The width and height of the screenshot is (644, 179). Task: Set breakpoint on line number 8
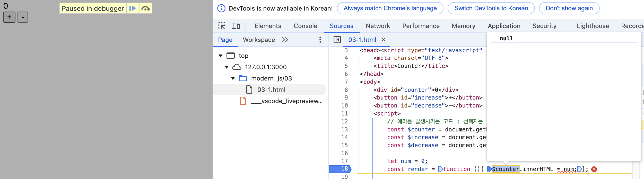coord(346,90)
